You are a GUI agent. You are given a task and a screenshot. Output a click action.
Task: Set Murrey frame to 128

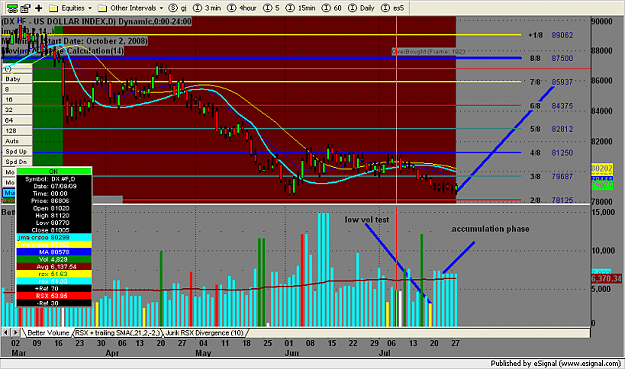pos(18,131)
